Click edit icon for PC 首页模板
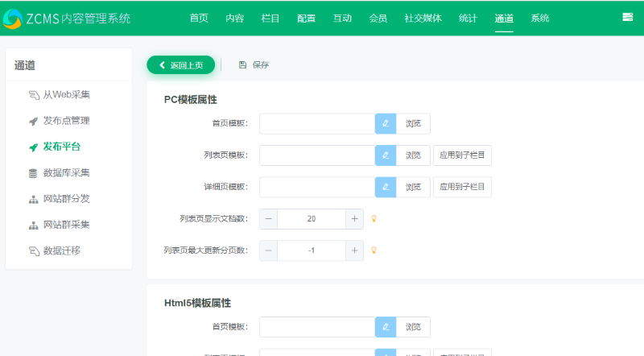The image size is (644, 356). tap(386, 123)
